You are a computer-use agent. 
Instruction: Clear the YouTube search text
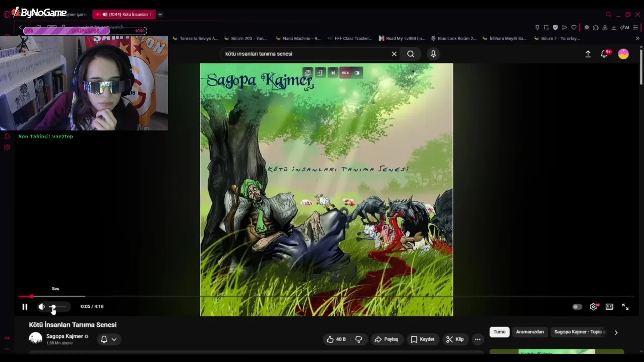click(x=394, y=54)
